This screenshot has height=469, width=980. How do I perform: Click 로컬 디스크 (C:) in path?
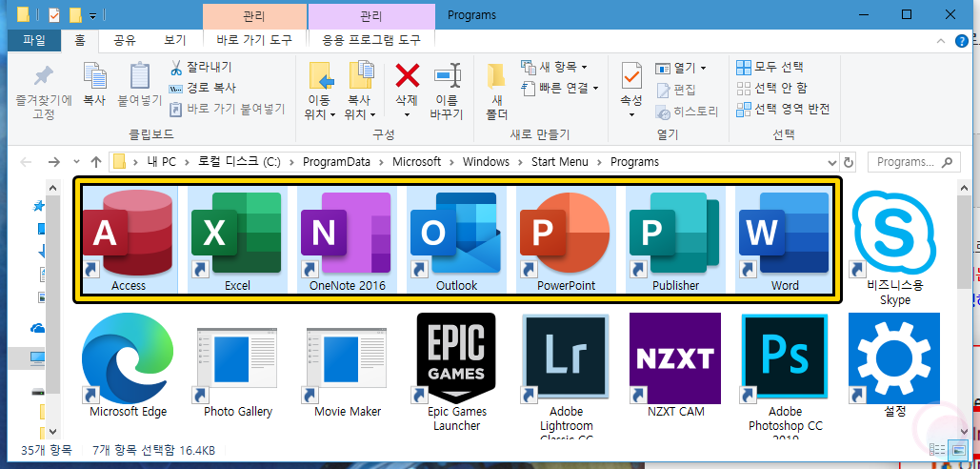(x=239, y=163)
